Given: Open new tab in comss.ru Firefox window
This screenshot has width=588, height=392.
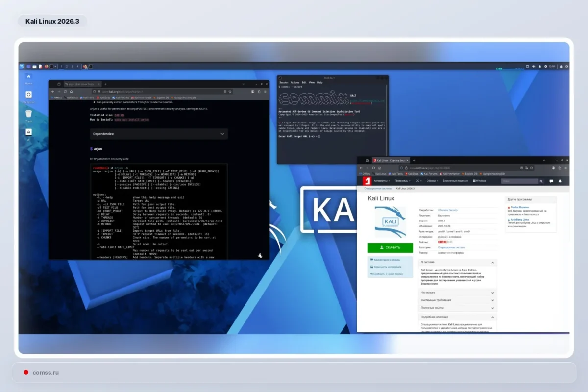Looking at the screenshot, I should 414,160.
